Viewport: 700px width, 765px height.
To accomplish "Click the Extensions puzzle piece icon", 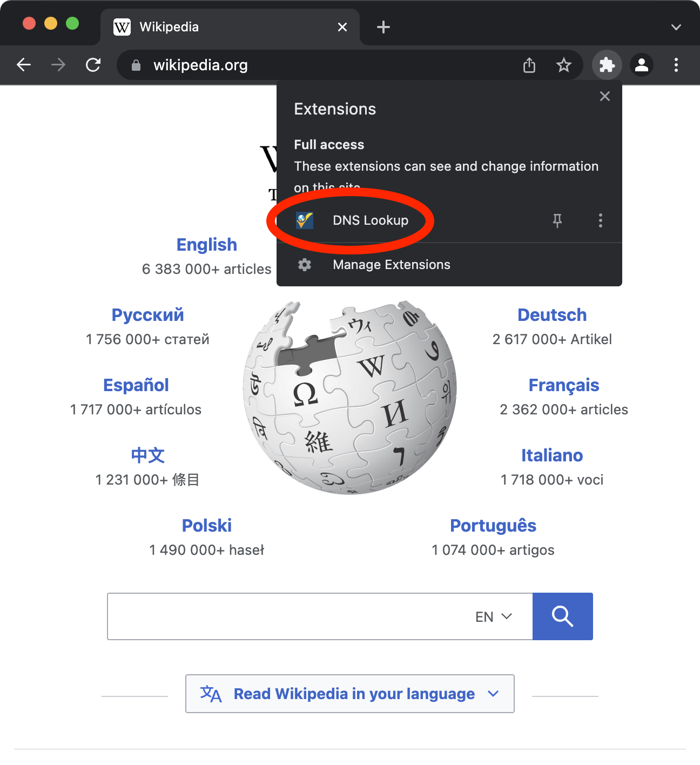I will [607, 65].
